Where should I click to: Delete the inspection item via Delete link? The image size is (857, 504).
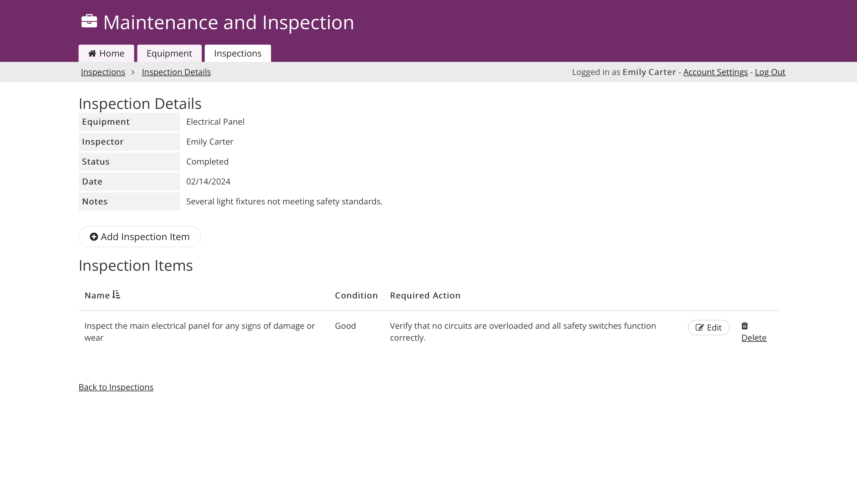(754, 338)
